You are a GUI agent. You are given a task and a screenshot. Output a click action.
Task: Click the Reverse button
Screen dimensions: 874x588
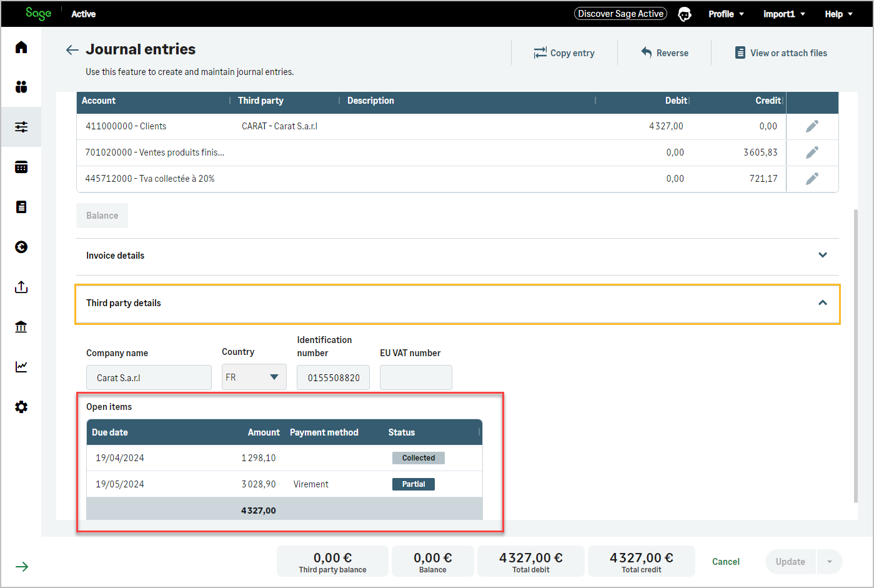tap(665, 53)
